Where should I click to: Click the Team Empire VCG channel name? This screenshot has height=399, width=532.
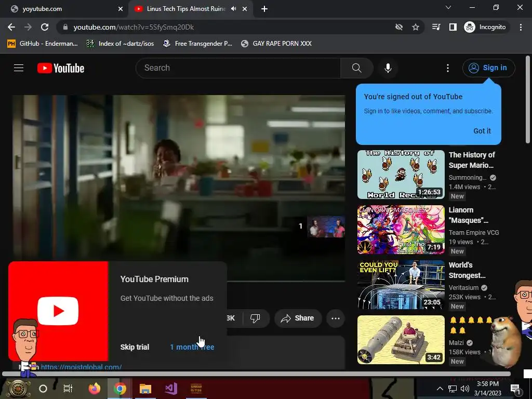(474, 233)
